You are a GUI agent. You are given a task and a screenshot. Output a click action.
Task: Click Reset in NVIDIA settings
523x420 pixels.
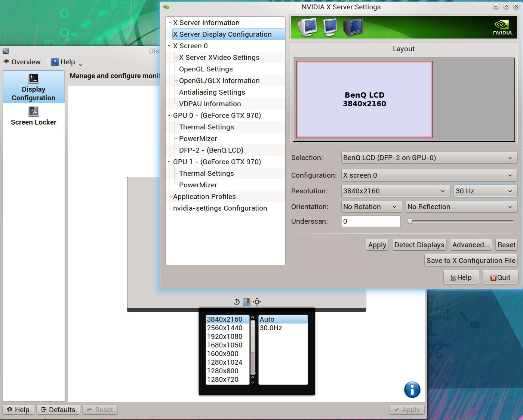pyautogui.click(x=507, y=245)
